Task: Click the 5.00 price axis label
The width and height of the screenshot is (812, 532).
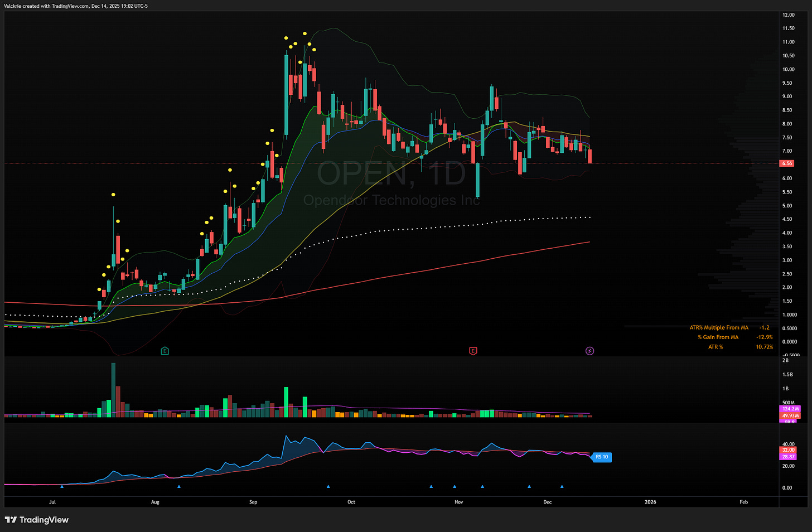Action: [787, 206]
